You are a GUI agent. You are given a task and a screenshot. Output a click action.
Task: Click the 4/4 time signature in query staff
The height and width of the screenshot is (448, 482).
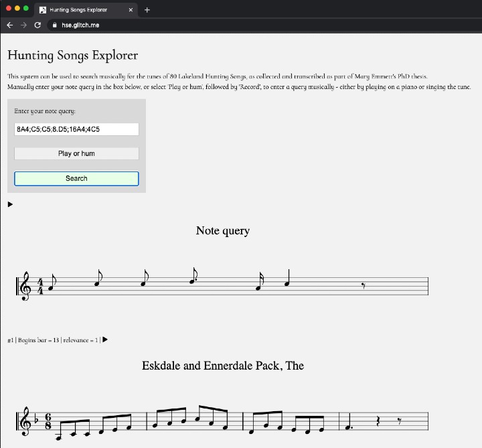tap(40, 287)
